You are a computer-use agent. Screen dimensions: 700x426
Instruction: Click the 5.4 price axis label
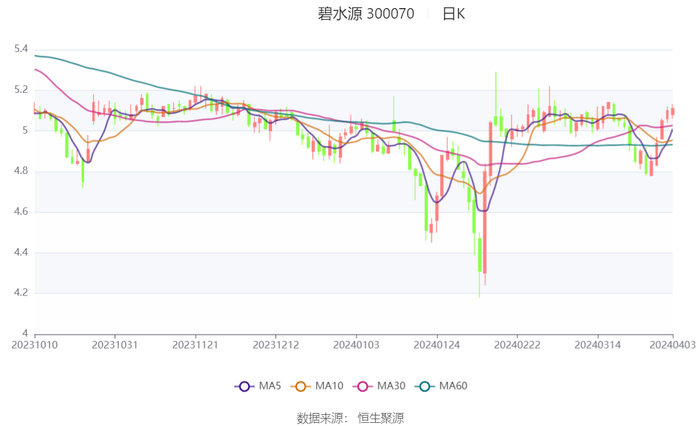[20, 49]
